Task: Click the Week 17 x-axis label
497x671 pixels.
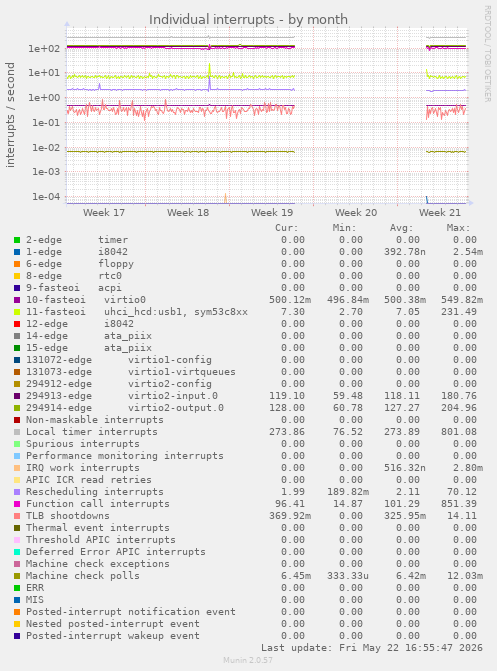Action: pyautogui.click(x=104, y=213)
